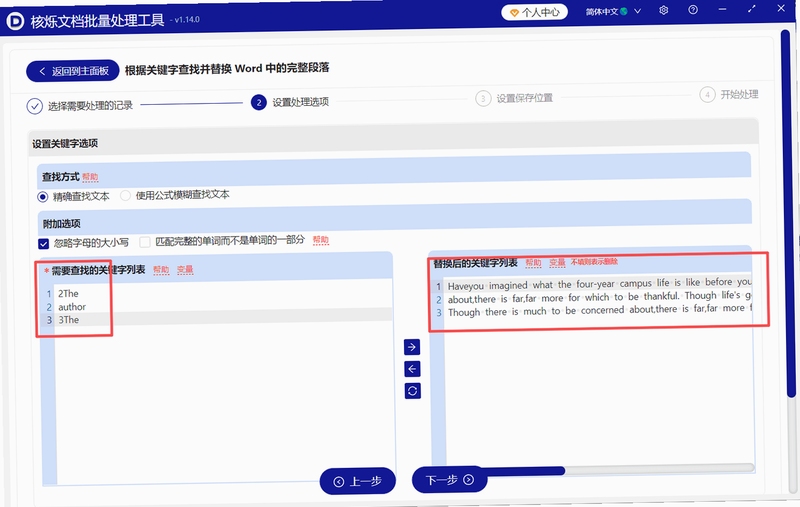Click the swap refresh icon between lists
Viewport: 800px width, 507px height.
tap(413, 391)
